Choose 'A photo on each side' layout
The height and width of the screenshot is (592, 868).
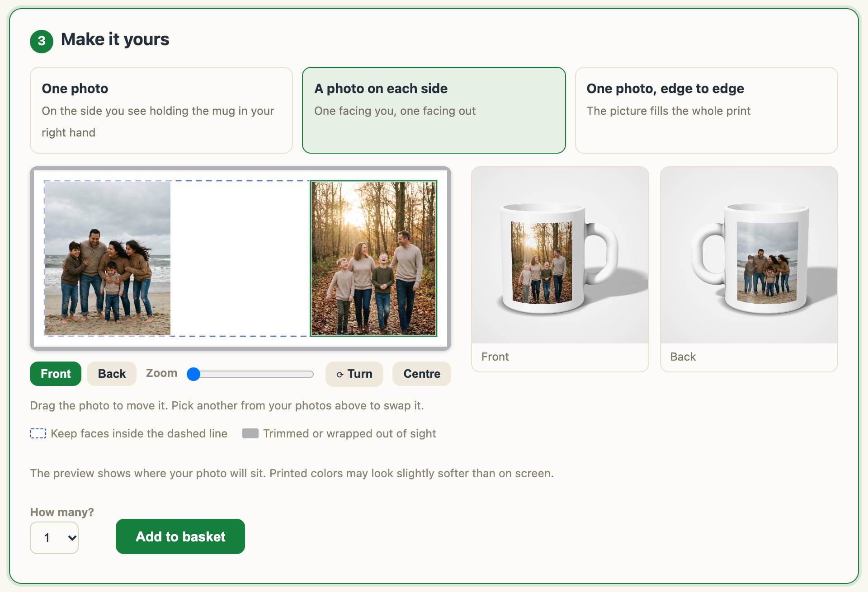434,110
